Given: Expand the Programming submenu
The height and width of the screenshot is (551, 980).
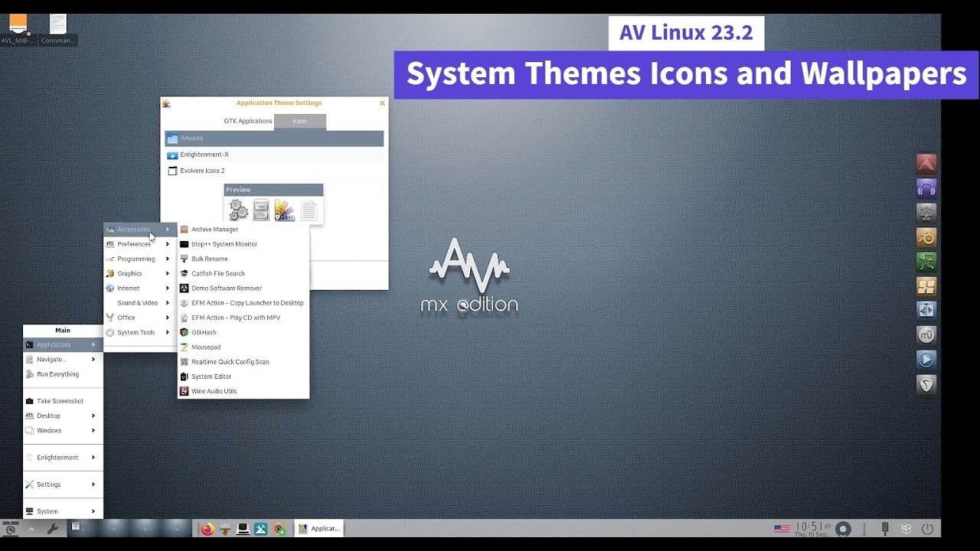Looking at the screenshot, I should coord(139,259).
